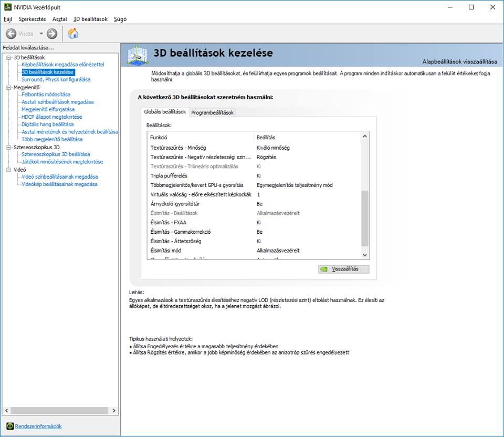The image size is (504, 437).
Task: Select the Élsimítás - FXAA row
Action: [254, 222]
